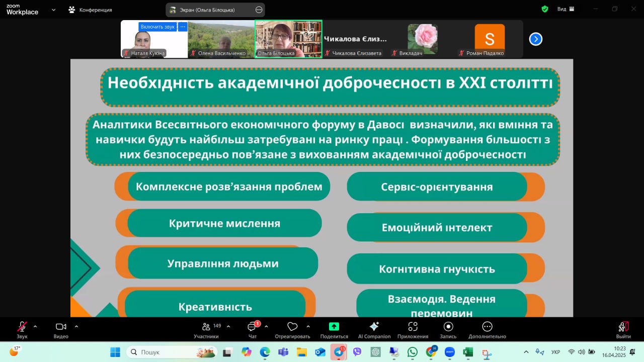
Task: Select the Викладач rose avatar tile
Action: pyautogui.click(x=423, y=39)
